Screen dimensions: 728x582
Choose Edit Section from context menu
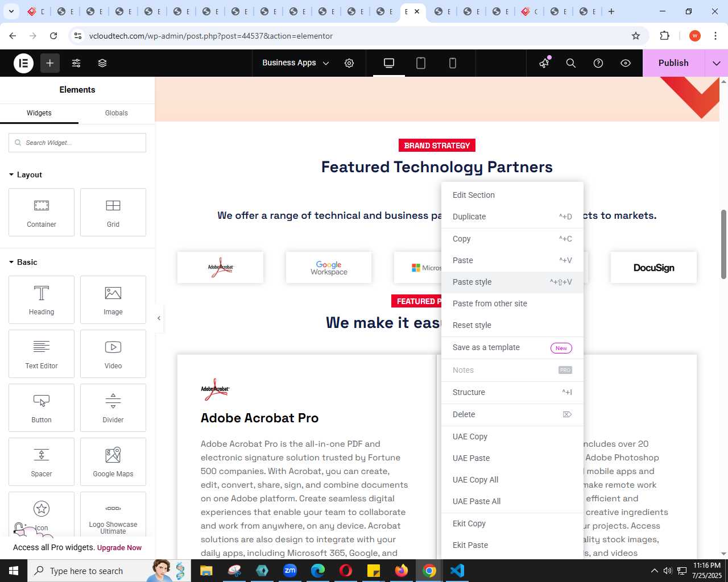(512, 195)
